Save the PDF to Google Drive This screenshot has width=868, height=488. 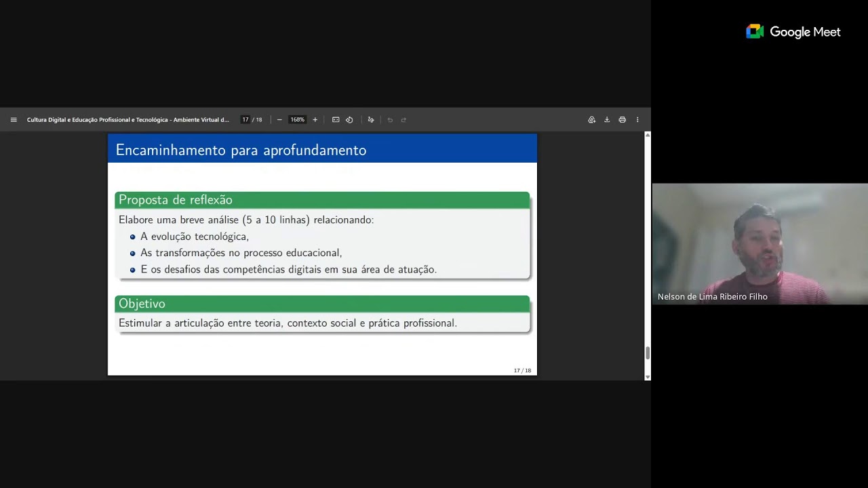591,120
